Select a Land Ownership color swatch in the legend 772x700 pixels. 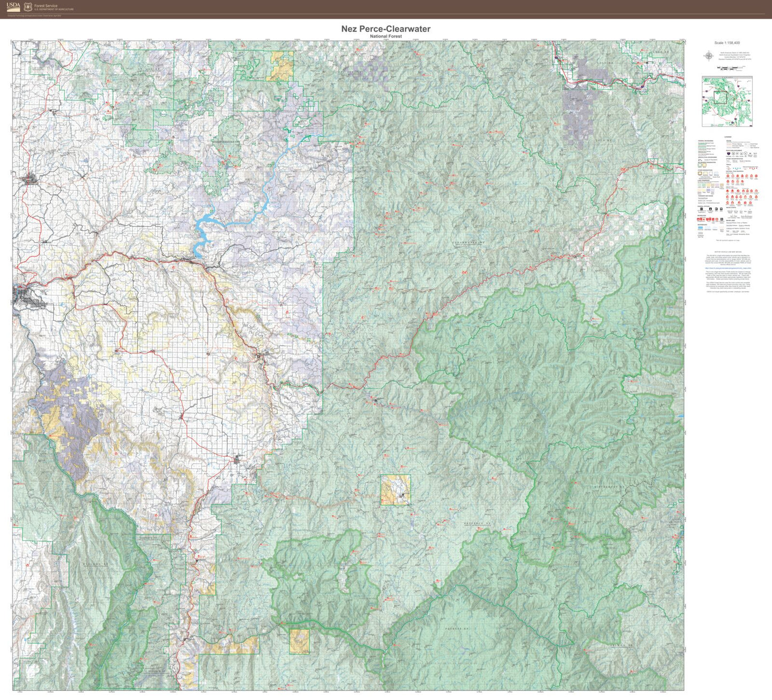click(x=700, y=185)
